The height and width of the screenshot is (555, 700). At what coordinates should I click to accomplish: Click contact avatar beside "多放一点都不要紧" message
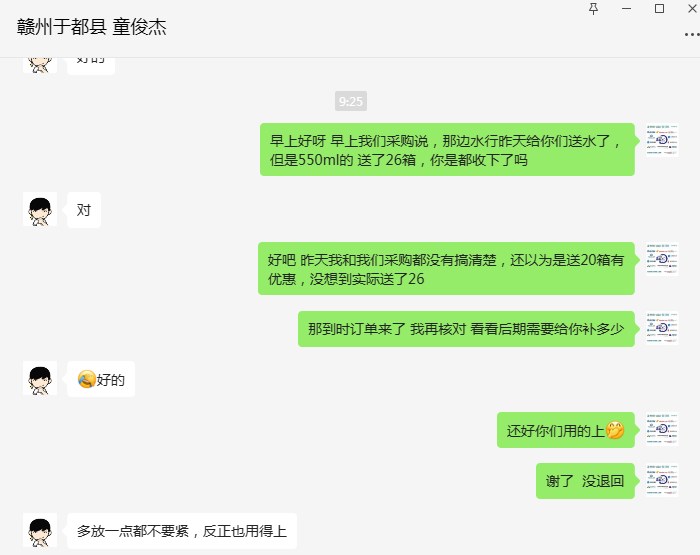tap(40, 530)
